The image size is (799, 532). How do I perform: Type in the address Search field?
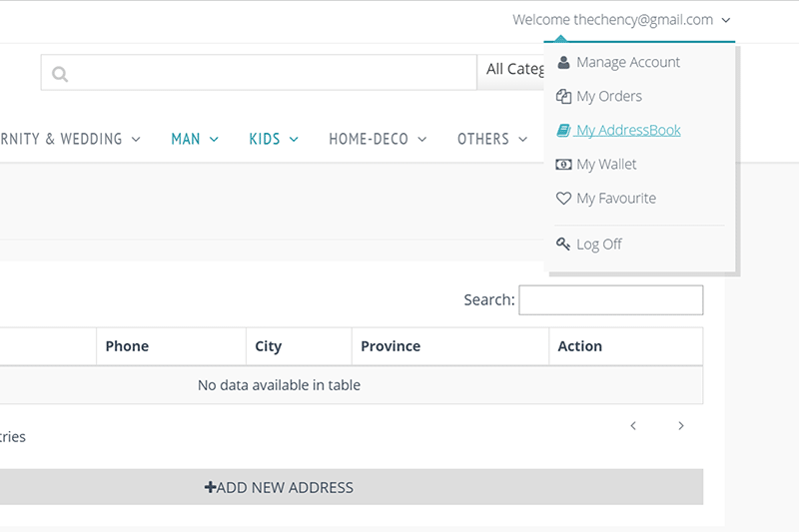610,299
